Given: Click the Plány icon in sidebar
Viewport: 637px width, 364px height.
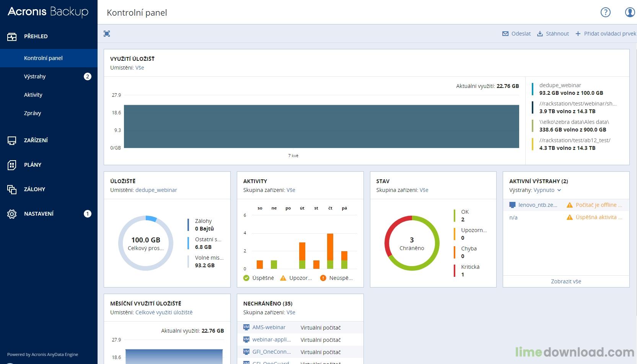Looking at the screenshot, I should (12, 165).
